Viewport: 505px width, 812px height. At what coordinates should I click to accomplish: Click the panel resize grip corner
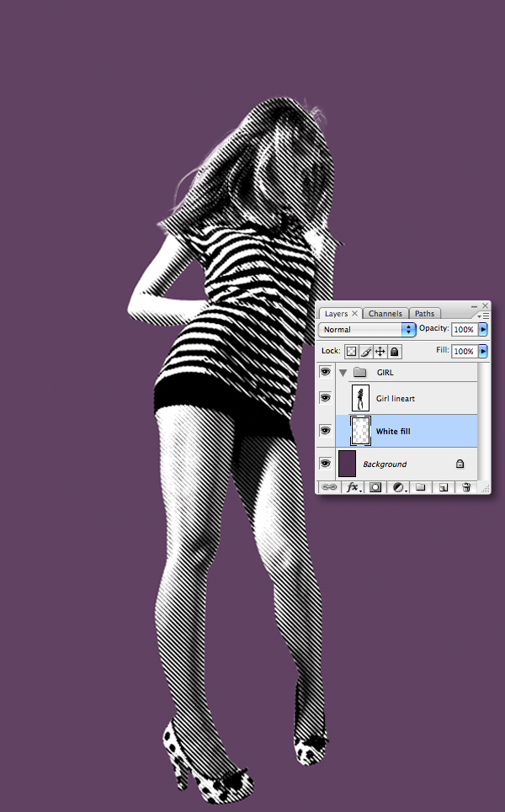486,488
